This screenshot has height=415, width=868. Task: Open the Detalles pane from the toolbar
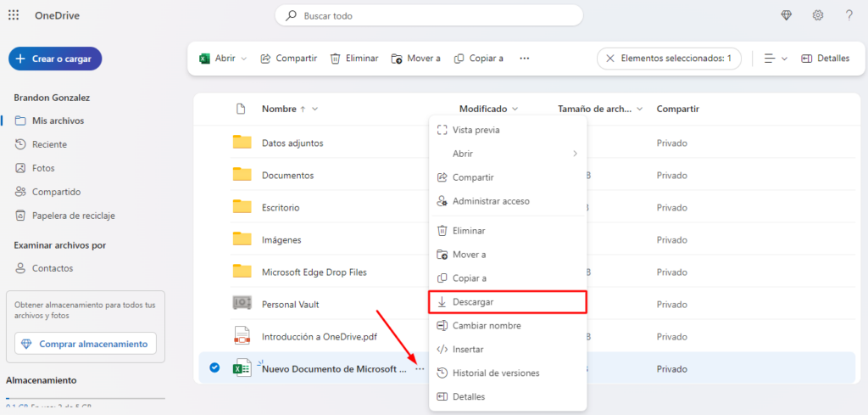point(826,59)
